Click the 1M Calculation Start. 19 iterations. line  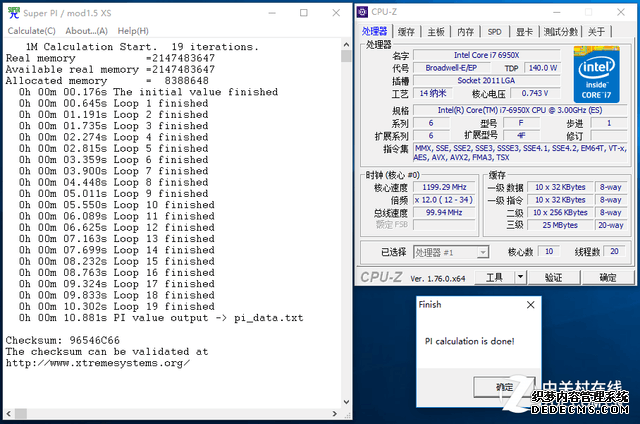142,47
